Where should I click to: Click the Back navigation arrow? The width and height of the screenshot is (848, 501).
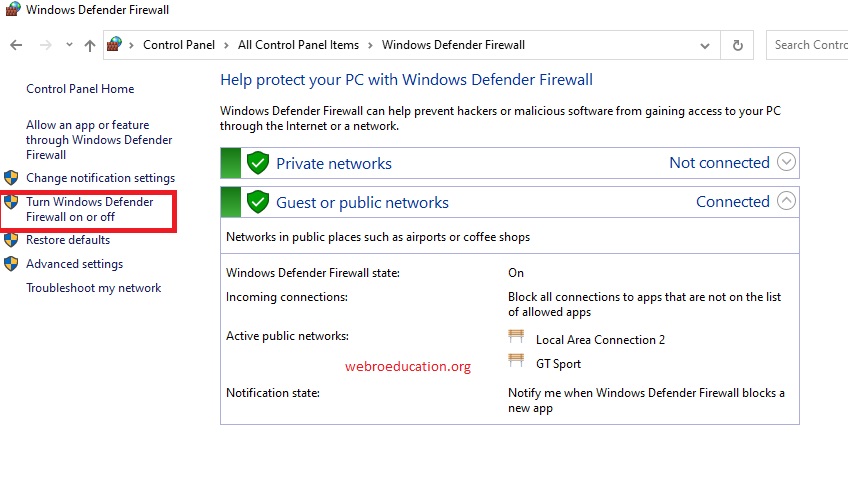16,45
